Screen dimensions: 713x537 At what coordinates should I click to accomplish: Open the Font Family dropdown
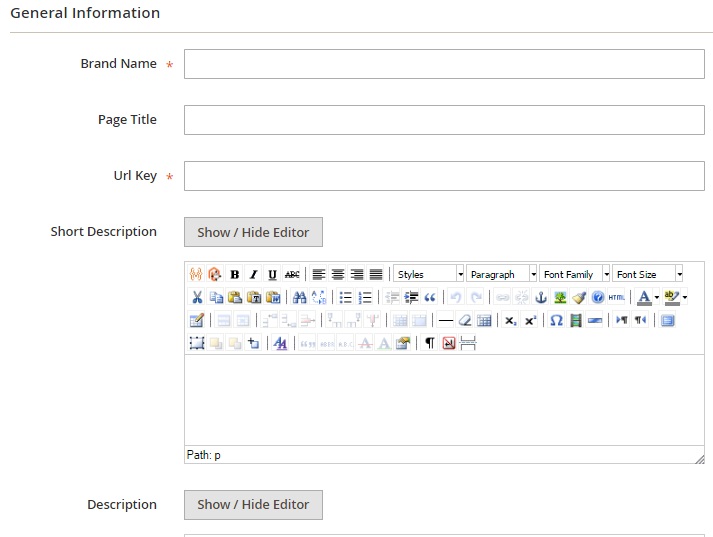coord(575,274)
